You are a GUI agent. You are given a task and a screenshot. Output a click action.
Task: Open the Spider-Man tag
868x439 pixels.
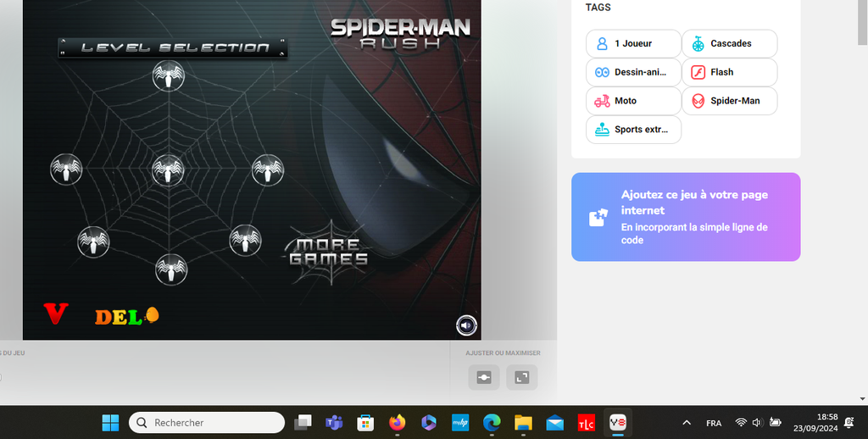(x=729, y=101)
